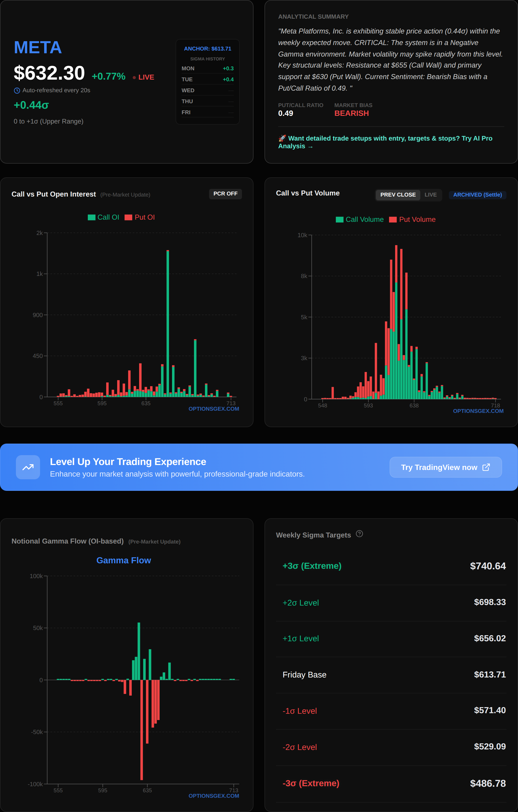Hide Put Volume series via legend
This screenshot has height=812, width=518.
pos(393,220)
